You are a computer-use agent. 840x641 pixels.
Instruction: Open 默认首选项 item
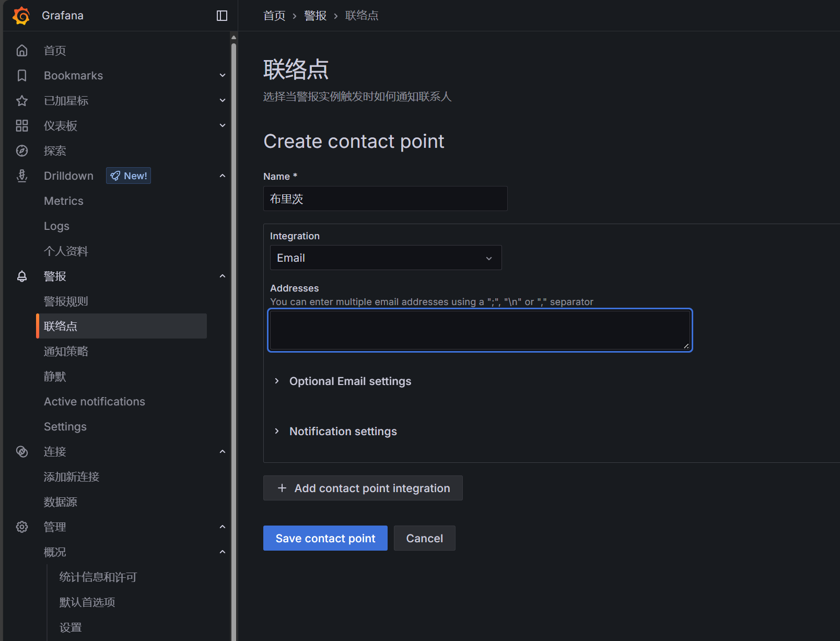87,602
